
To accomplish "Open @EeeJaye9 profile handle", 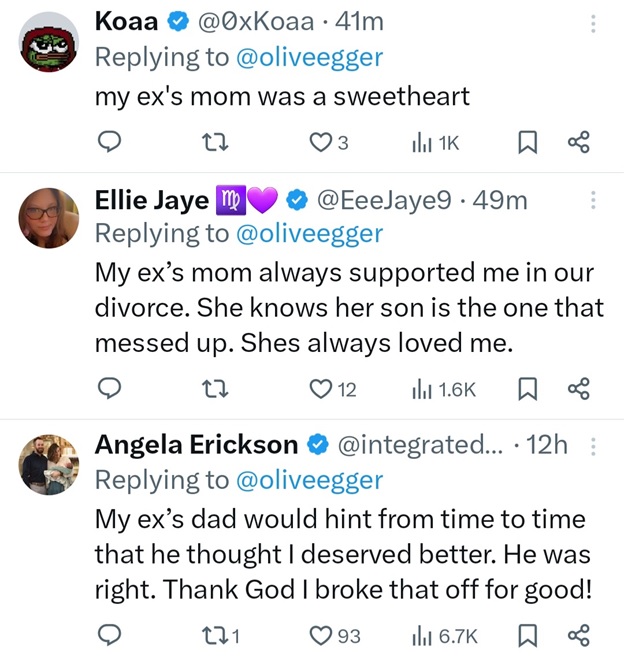I will (384, 201).
